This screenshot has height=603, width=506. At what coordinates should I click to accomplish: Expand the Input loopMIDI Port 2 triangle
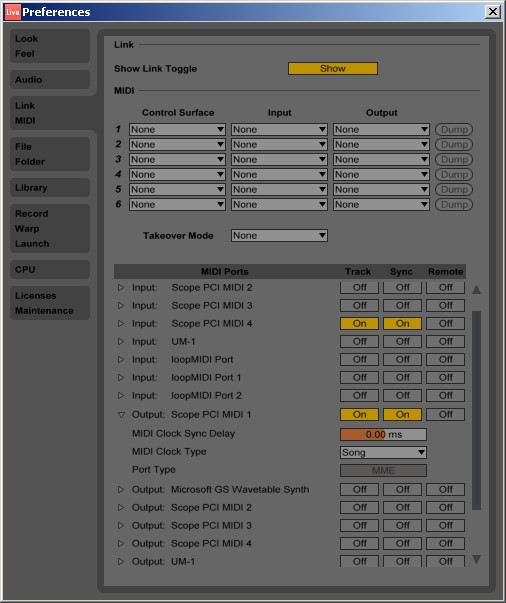(121, 395)
